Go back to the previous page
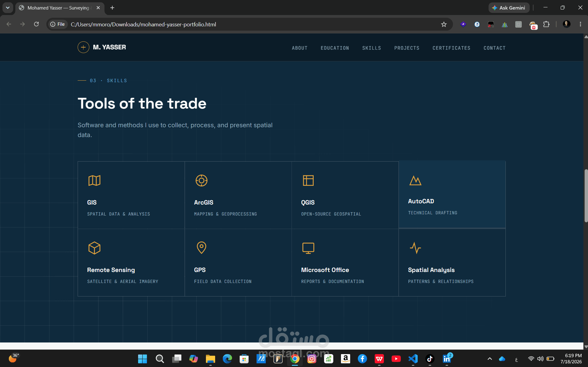 click(x=9, y=24)
